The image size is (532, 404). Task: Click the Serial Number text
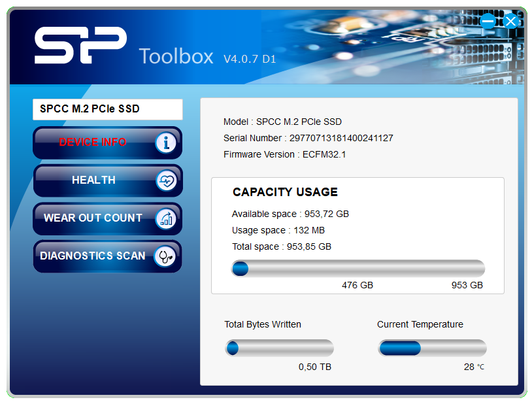click(308, 138)
